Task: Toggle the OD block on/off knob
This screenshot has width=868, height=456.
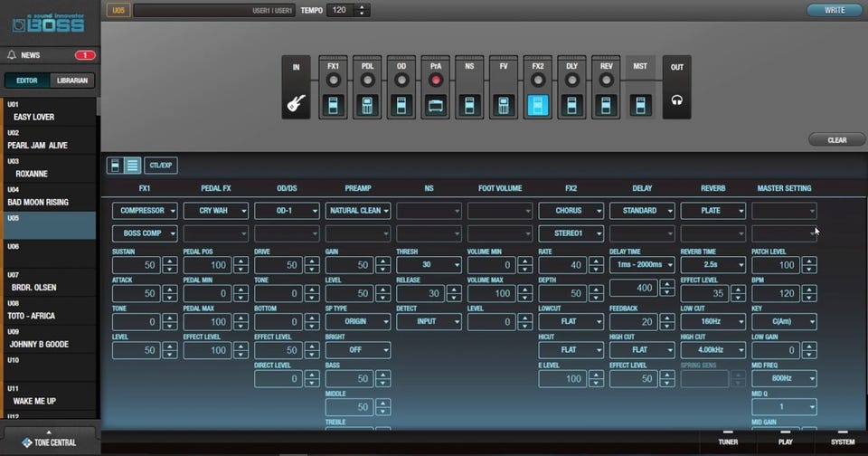Action: [401, 80]
